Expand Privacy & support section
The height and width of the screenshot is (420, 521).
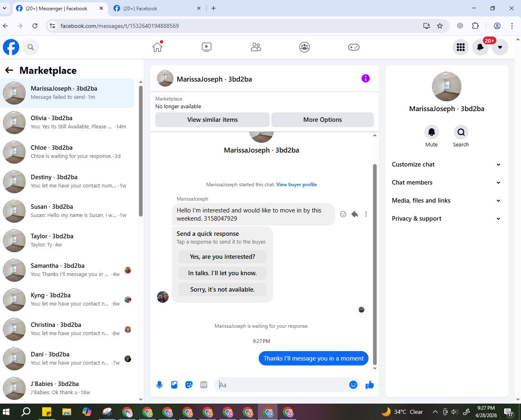pyautogui.click(x=446, y=219)
